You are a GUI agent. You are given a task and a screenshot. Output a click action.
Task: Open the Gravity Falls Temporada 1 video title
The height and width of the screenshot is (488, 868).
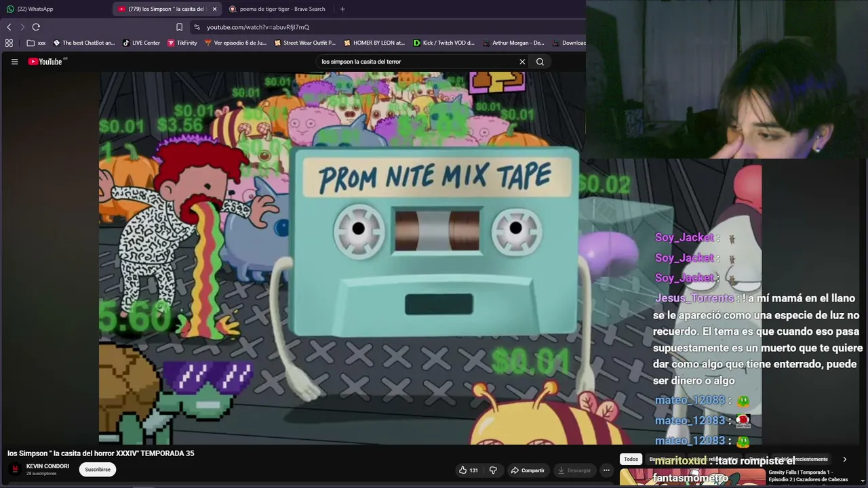pos(808,476)
